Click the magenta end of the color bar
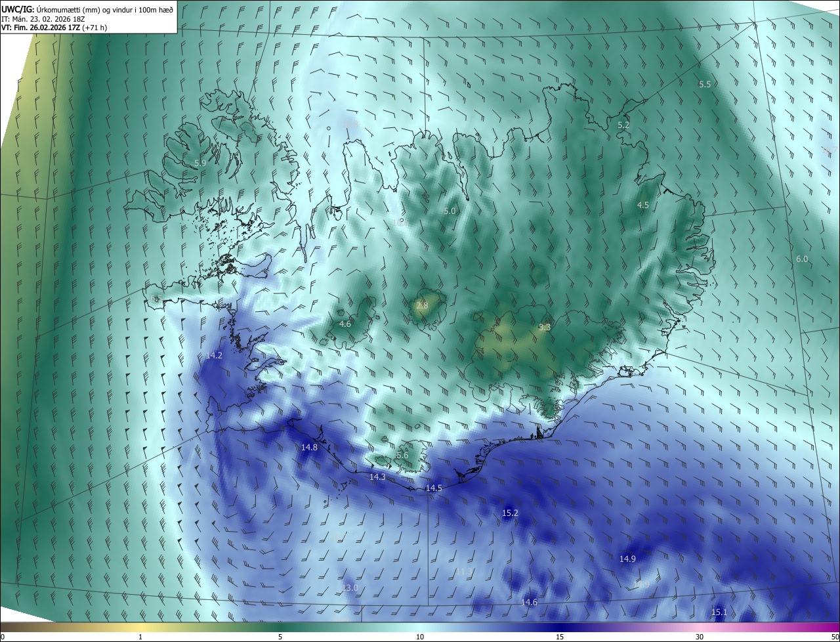The width and height of the screenshot is (840, 642). pos(828,627)
